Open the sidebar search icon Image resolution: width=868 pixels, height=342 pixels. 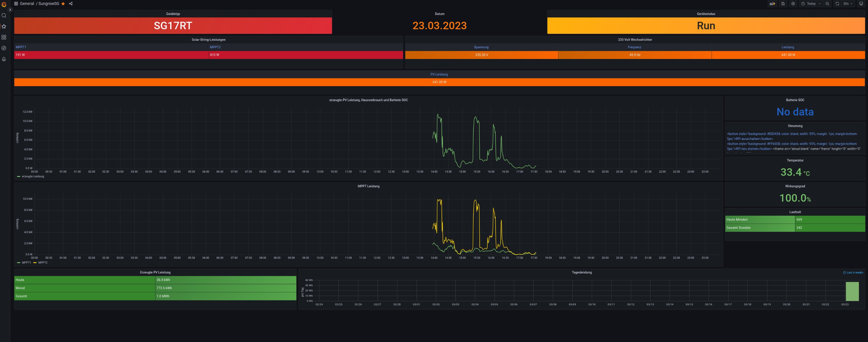4,16
